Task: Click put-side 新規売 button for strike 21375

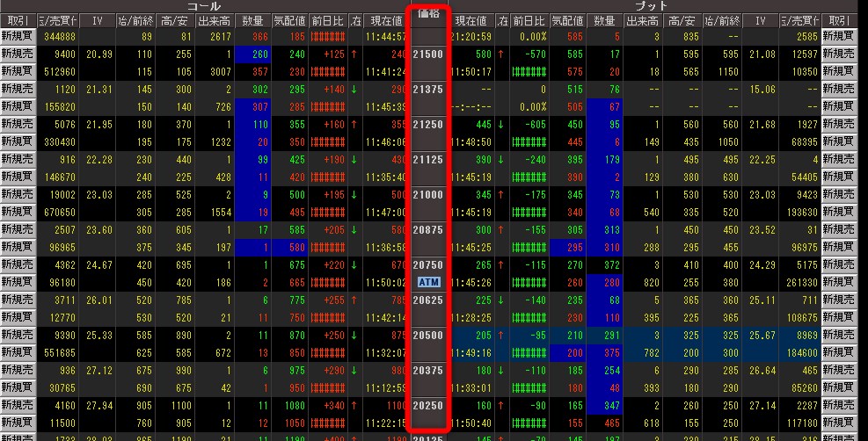Action: (x=839, y=89)
